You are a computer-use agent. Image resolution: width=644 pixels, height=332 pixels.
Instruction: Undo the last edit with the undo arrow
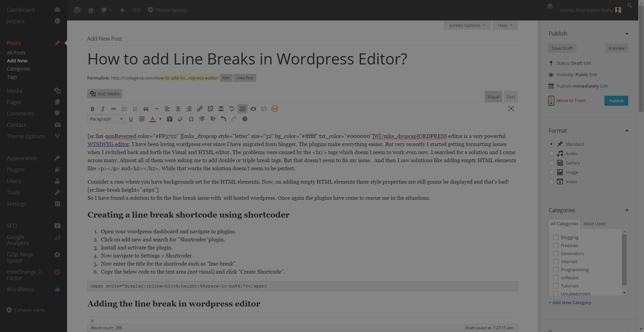click(x=223, y=119)
